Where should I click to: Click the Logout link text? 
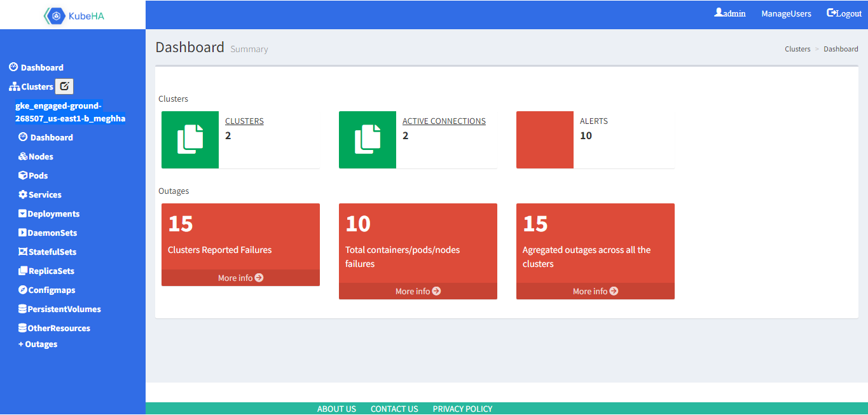click(x=849, y=13)
